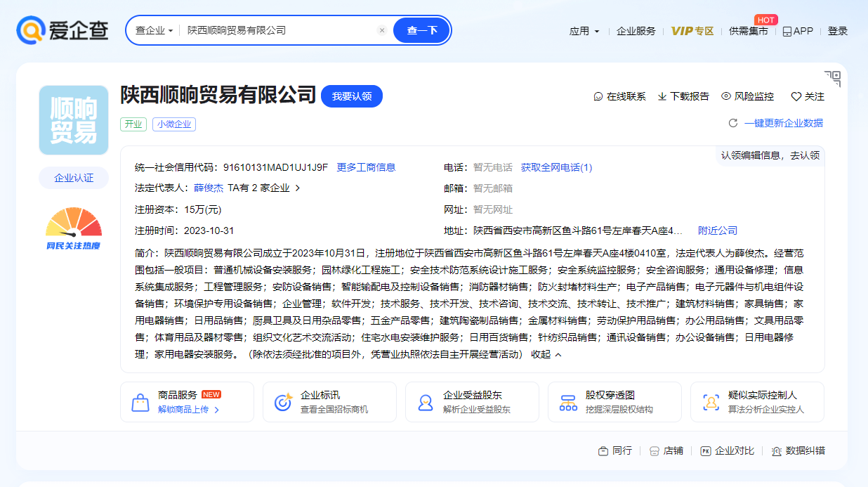Click 一键更新企业数据 refresh link
Image resolution: width=868 pixels, height=487 pixels.
(x=776, y=123)
